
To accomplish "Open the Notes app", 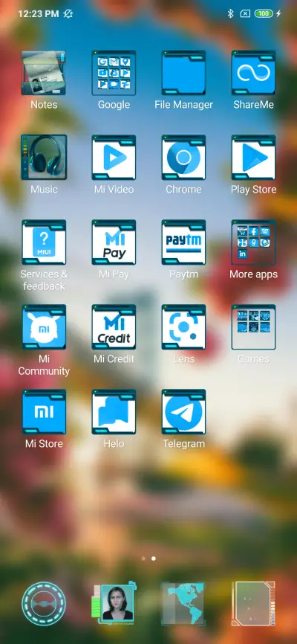I will point(44,73).
